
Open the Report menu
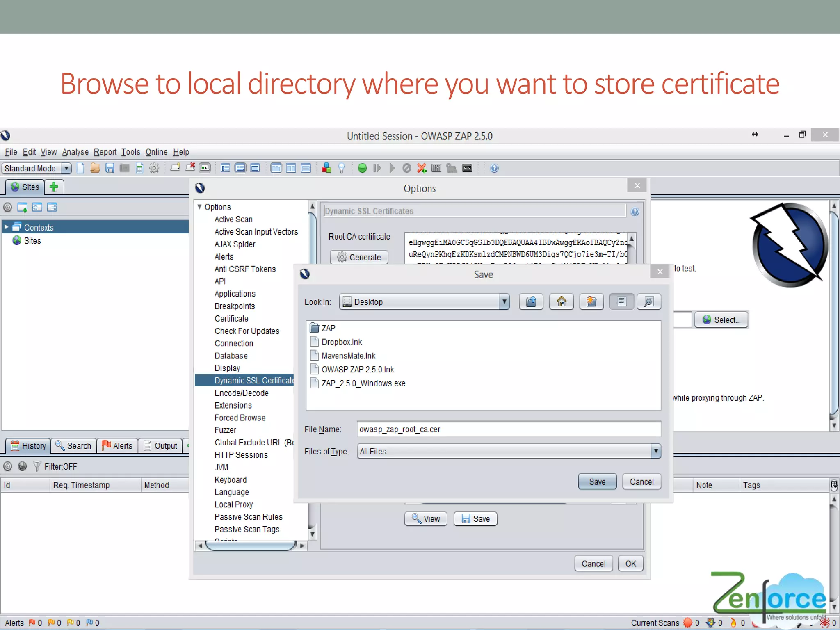[x=105, y=152]
